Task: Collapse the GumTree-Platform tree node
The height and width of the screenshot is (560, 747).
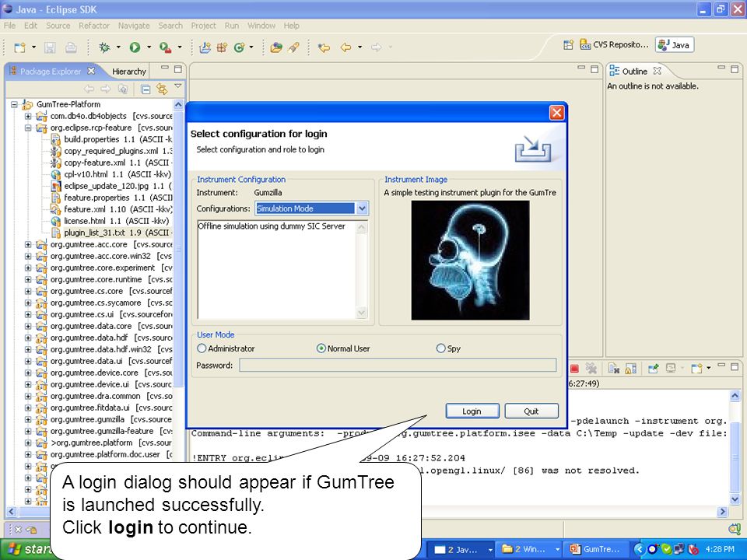Action: [x=15, y=104]
